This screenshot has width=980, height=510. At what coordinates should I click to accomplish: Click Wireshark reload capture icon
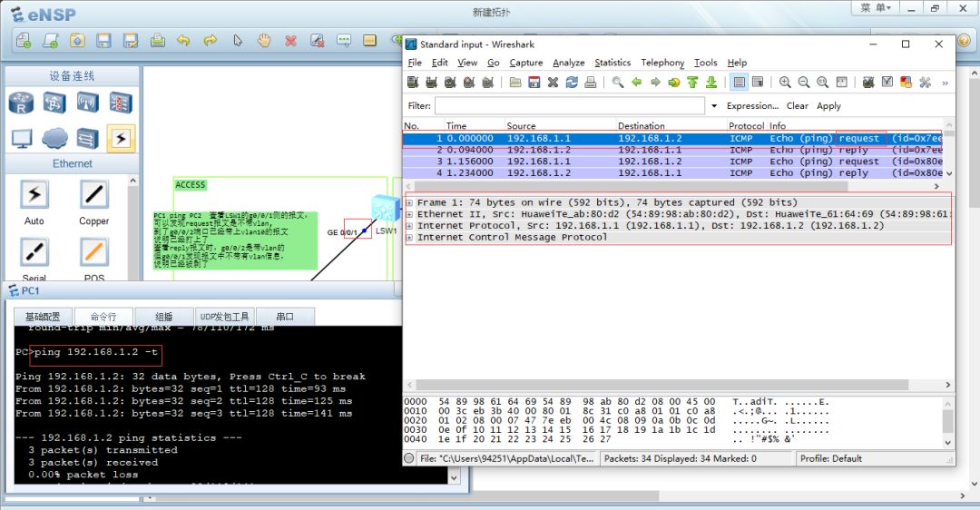(572, 82)
